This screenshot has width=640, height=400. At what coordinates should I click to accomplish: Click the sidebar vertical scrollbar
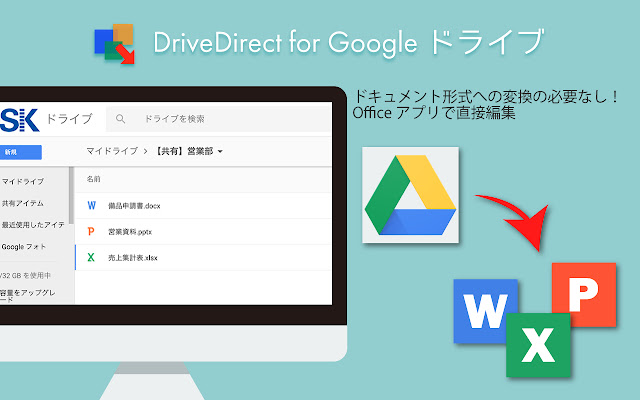71,195
